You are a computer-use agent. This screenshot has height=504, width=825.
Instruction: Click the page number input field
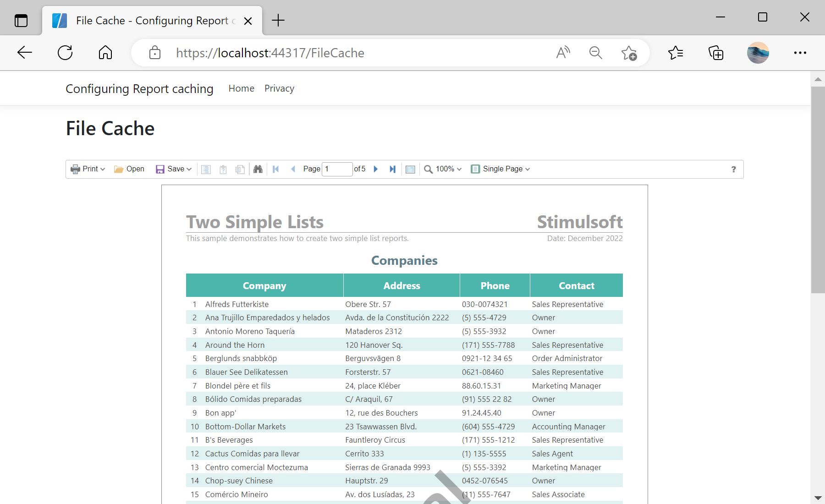(337, 169)
